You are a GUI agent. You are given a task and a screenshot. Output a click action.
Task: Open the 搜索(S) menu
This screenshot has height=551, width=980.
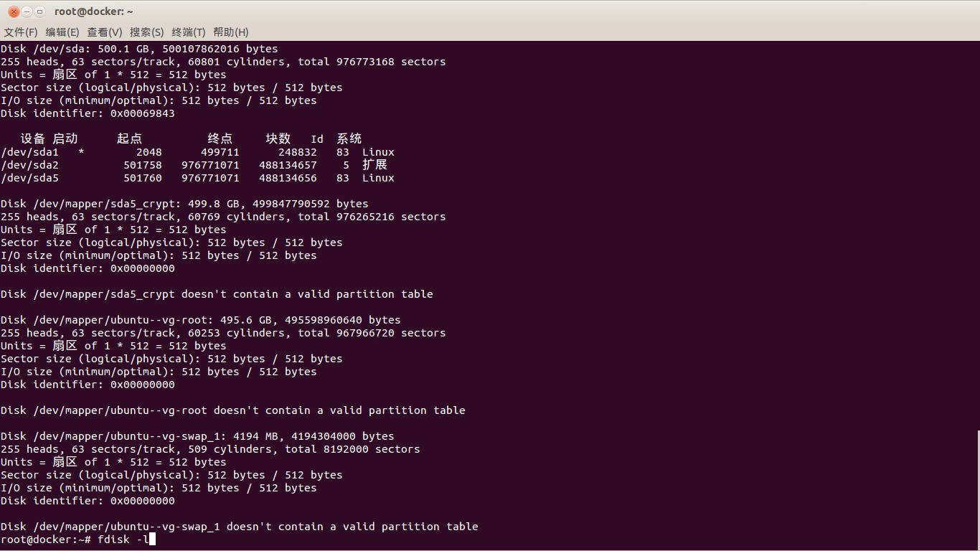click(147, 32)
